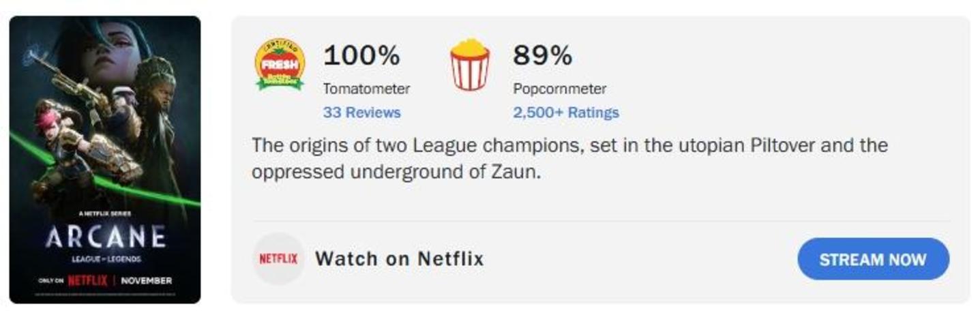Click the NOVEMBER text on the poster
This screenshot has width=980, height=313.
coord(146,280)
